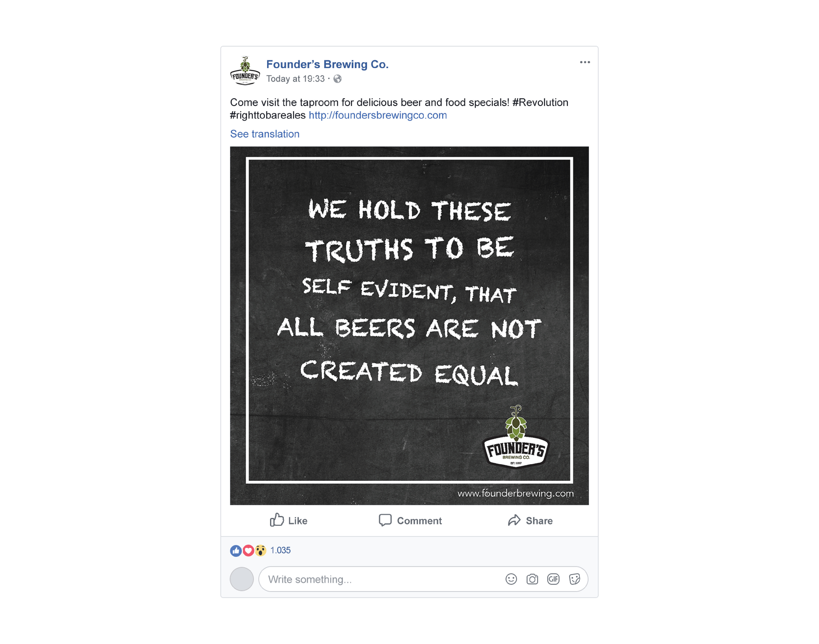Viewport: 819px width, 644px height.
Task: Click See translation
Action: pyautogui.click(x=265, y=134)
